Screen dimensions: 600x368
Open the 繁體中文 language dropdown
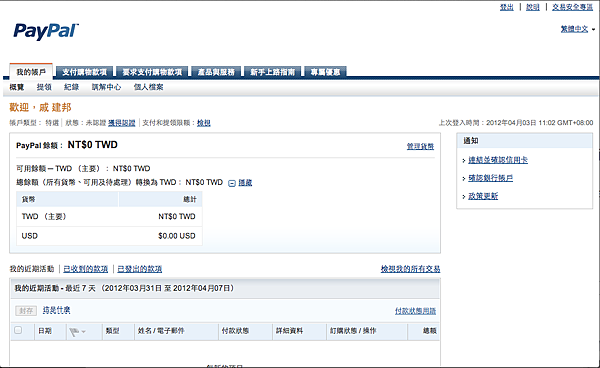577,29
